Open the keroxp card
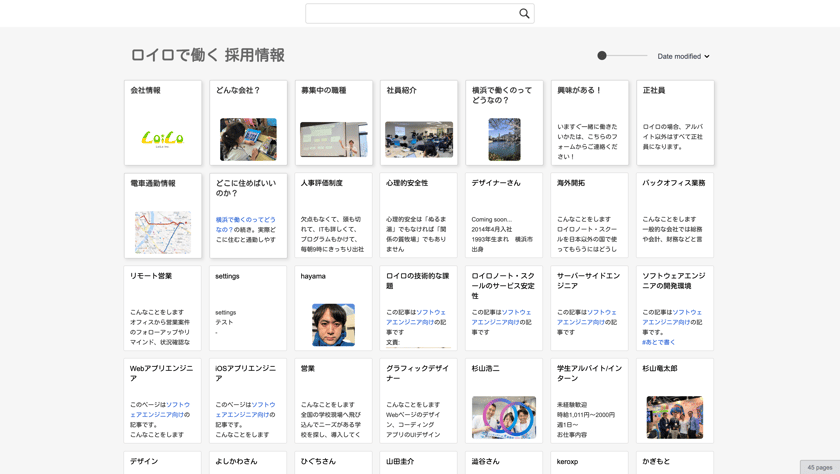Viewport: 840px width, 474px height. point(590,463)
